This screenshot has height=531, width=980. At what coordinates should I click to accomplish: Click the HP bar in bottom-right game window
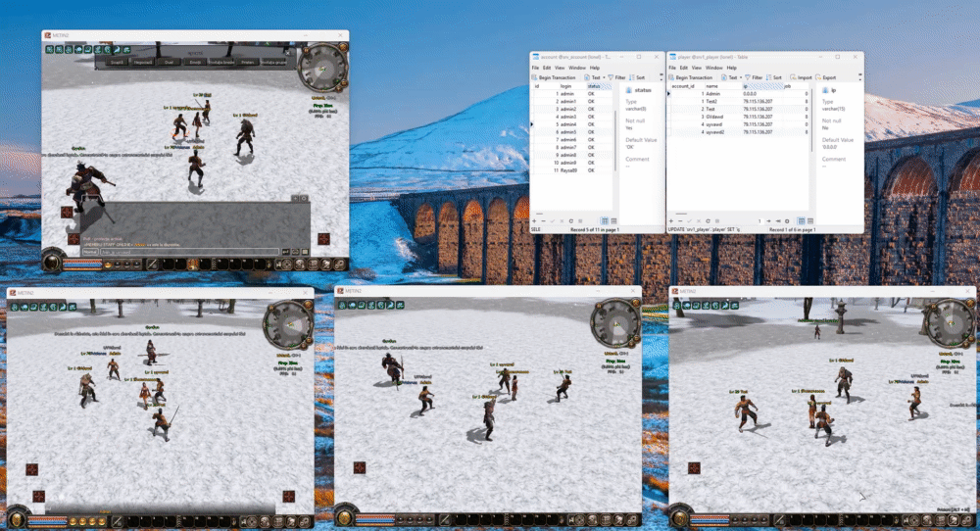710,518
